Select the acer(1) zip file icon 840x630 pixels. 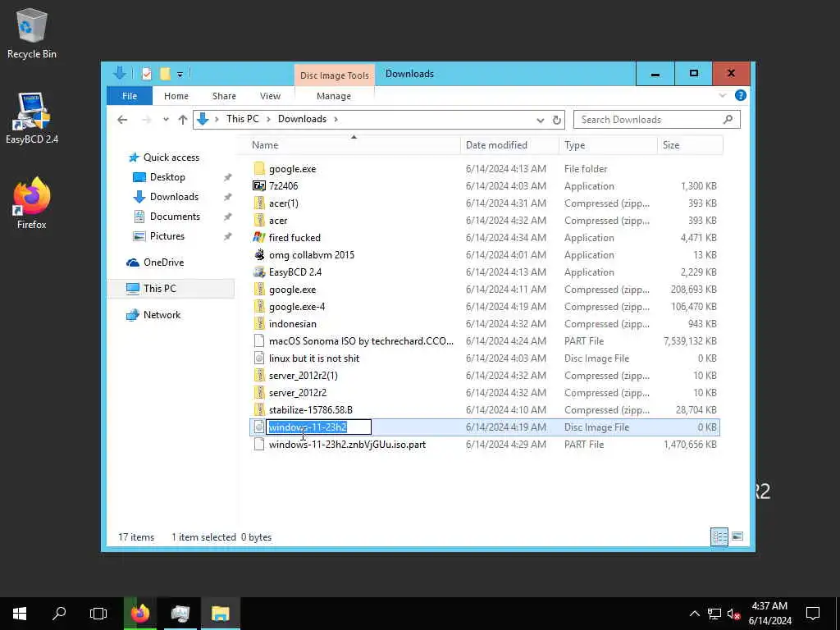point(259,203)
